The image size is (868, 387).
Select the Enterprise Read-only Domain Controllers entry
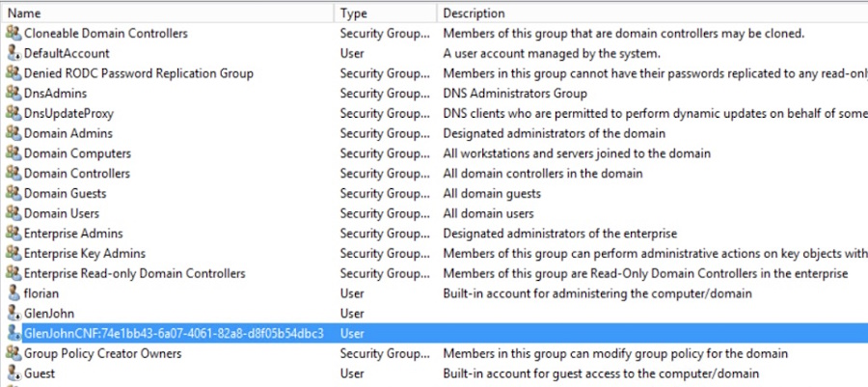pos(134,273)
